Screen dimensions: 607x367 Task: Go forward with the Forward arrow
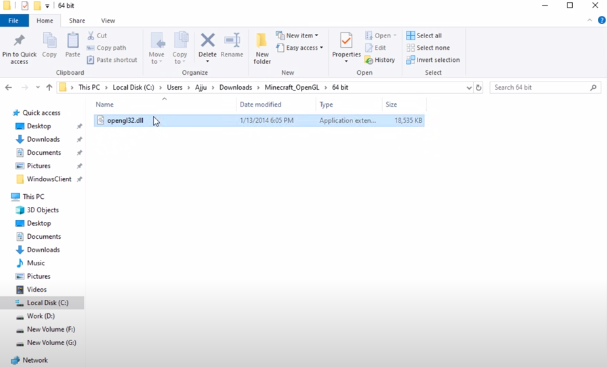[24, 87]
